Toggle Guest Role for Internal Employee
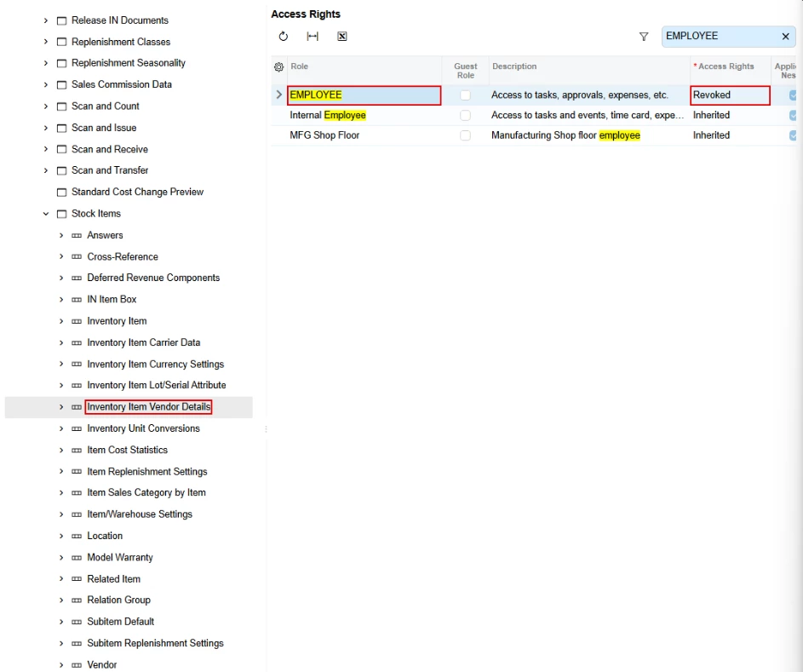The height and width of the screenshot is (672, 803). [465, 115]
